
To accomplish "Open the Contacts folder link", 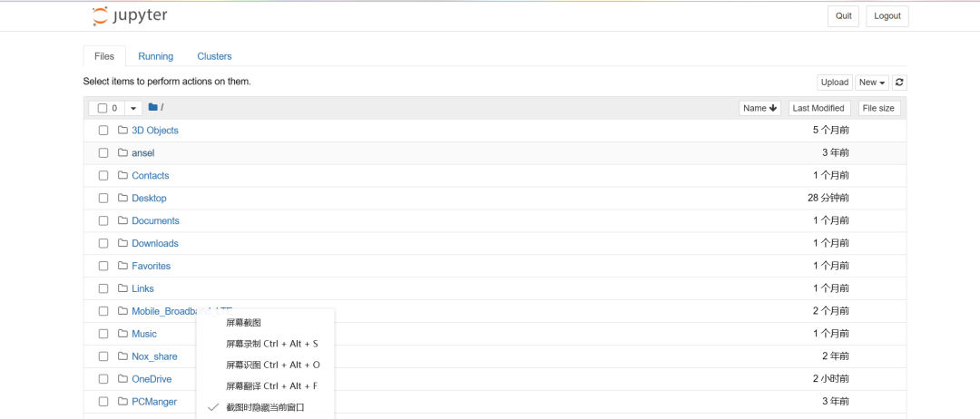I will (x=151, y=175).
